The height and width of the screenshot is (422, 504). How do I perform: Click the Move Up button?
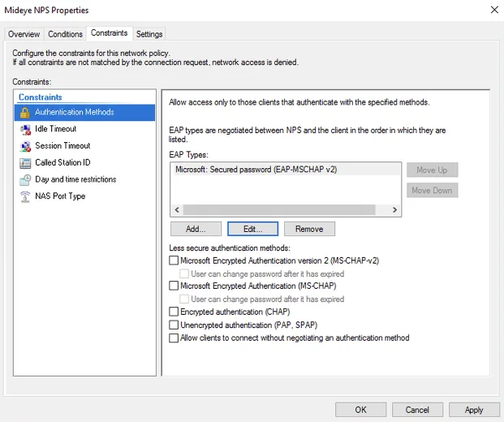432,170
